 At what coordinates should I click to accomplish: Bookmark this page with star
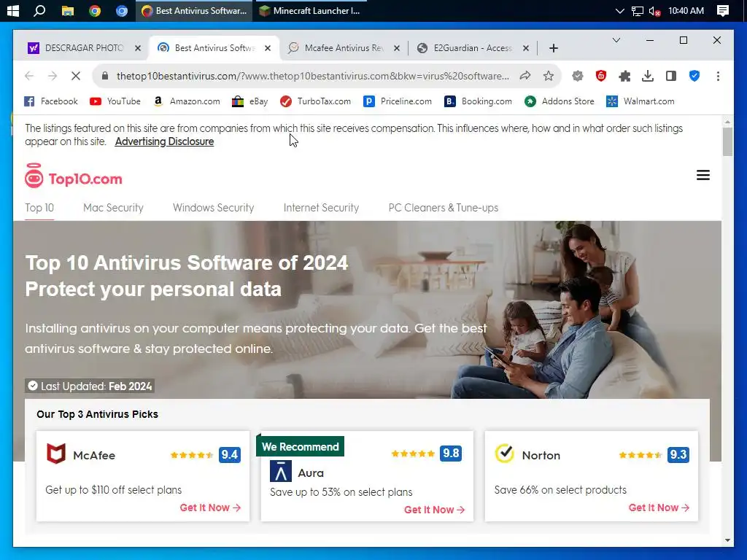click(549, 76)
